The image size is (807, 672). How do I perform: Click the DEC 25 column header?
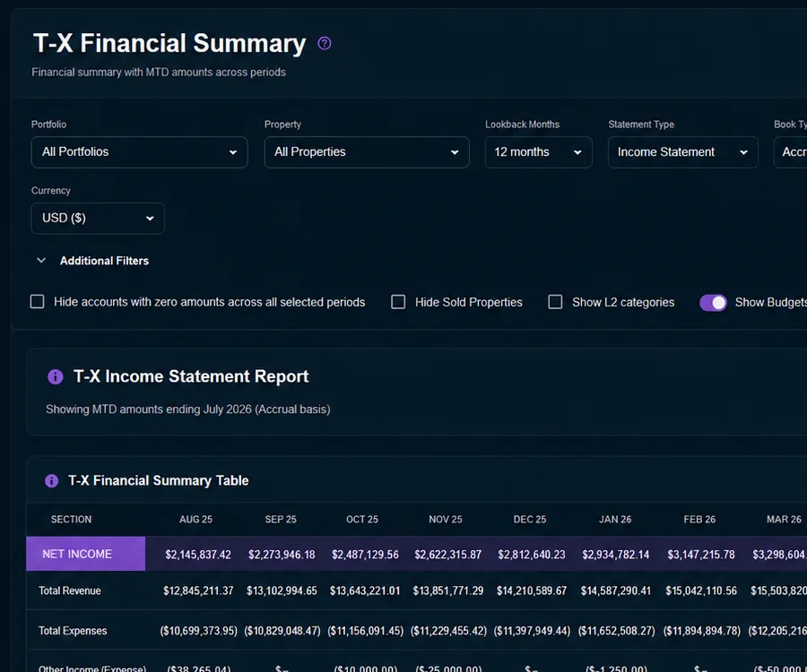coord(530,520)
